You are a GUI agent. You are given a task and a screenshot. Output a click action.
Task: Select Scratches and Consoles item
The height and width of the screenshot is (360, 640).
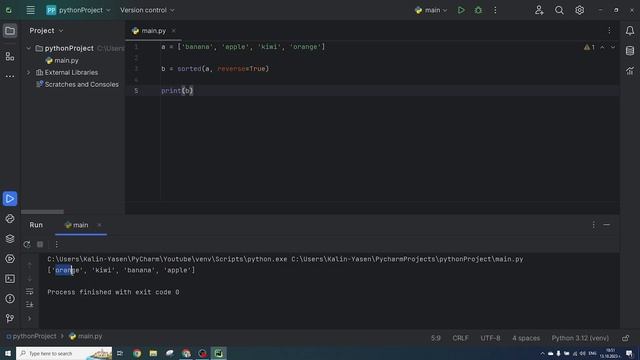[77, 84]
